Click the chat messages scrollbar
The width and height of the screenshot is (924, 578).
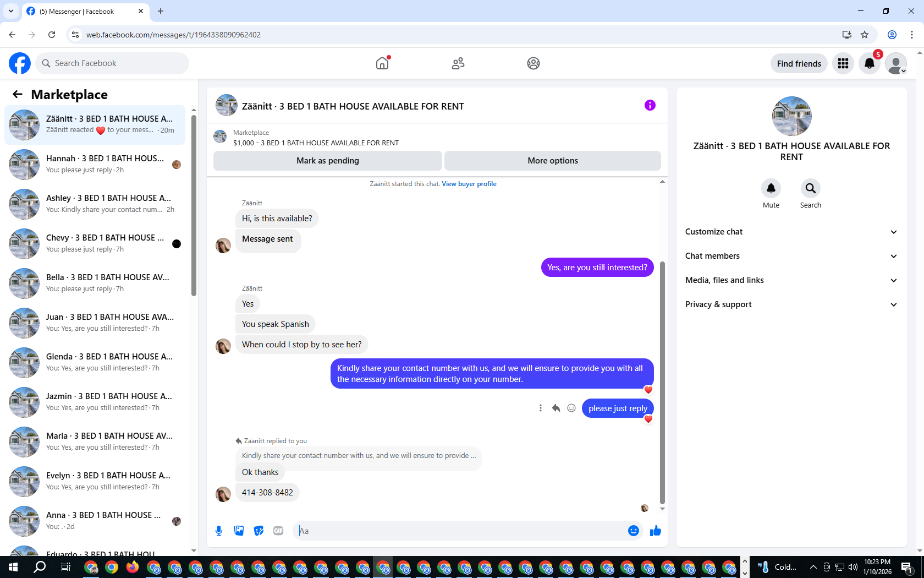(662, 383)
